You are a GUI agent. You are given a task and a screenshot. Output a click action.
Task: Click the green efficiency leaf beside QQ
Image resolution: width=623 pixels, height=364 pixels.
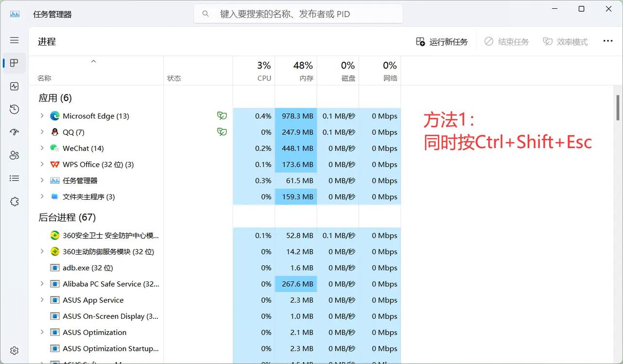[x=222, y=132]
